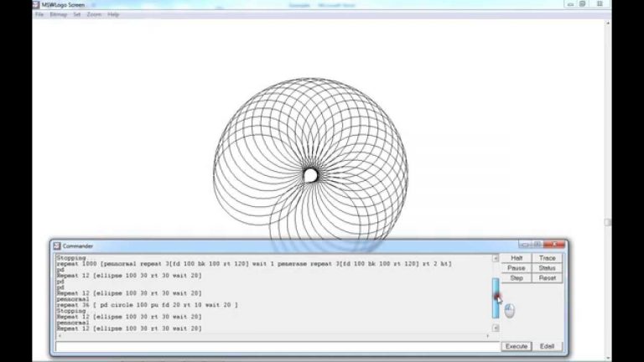Open the Bitmap menu
This screenshot has height=362, width=644.
tap(59, 14)
